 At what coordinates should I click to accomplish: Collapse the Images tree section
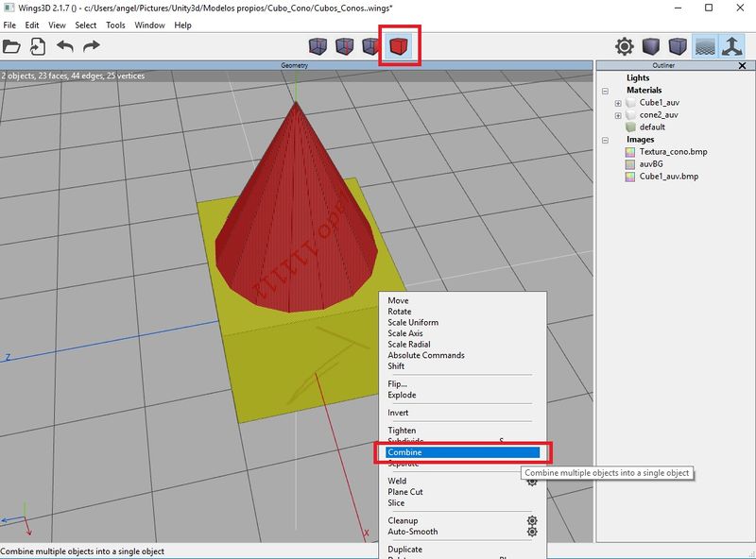[x=605, y=141]
